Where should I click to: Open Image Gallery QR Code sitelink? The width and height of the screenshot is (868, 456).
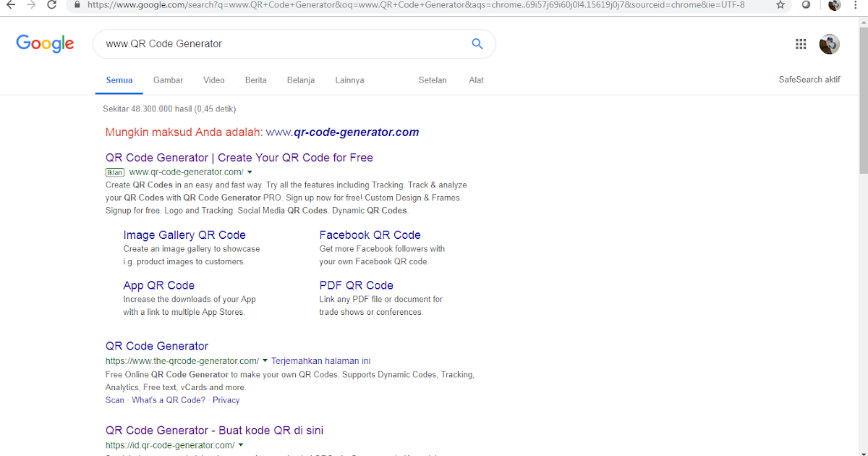click(x=184, y=235)
